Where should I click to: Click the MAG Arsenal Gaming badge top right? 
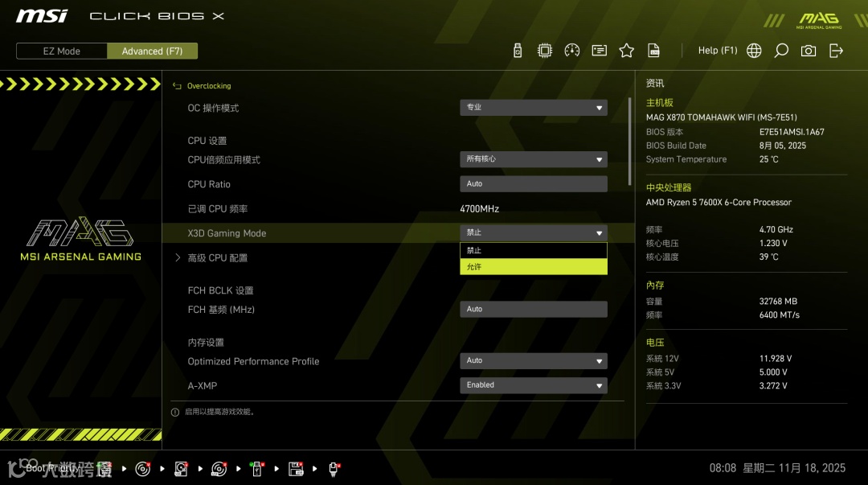pos(819,20)
